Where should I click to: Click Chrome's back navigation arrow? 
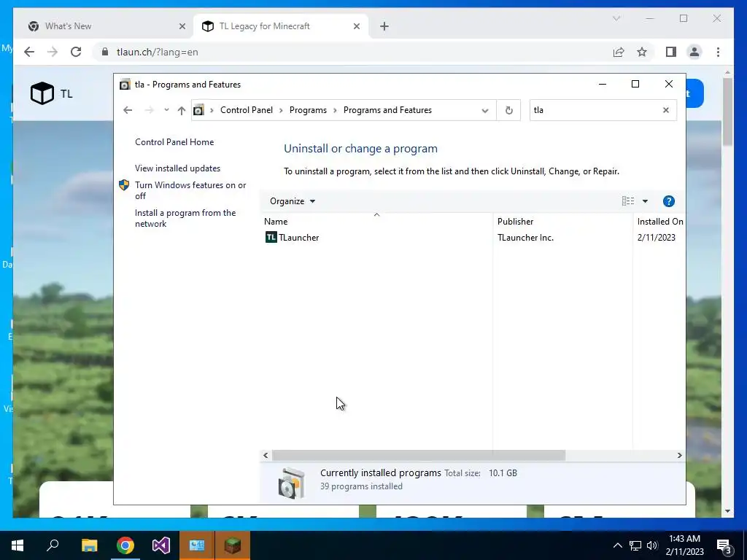click(x=29, y=52)
